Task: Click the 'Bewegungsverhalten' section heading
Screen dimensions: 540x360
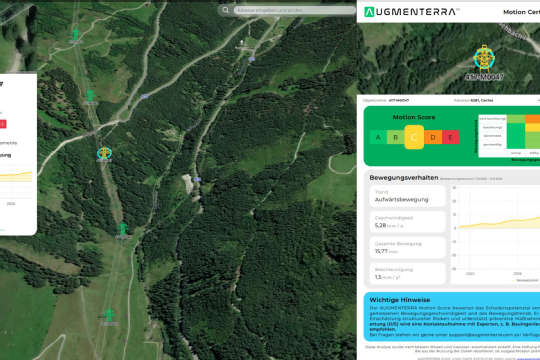Action: pyautogui.click(x=404, y=178)
